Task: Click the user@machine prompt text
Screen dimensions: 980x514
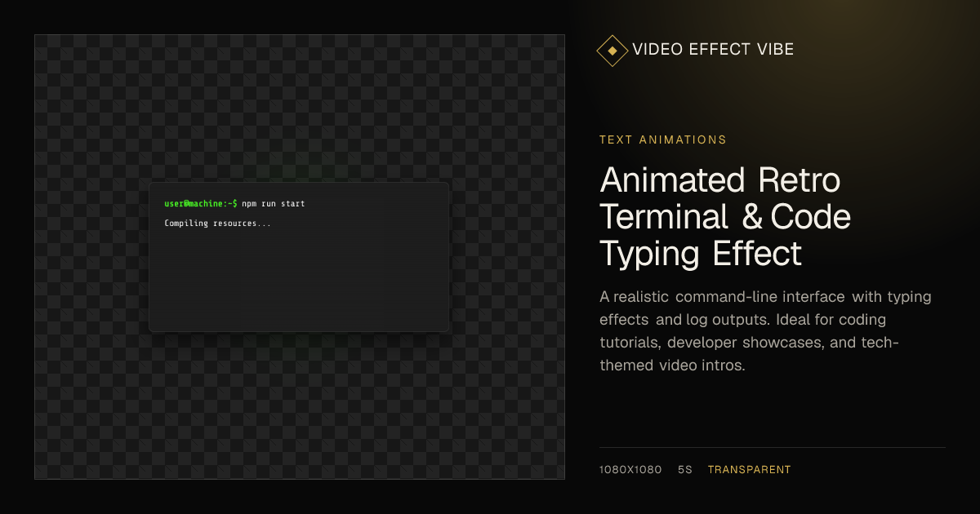Action: (201, 203)
